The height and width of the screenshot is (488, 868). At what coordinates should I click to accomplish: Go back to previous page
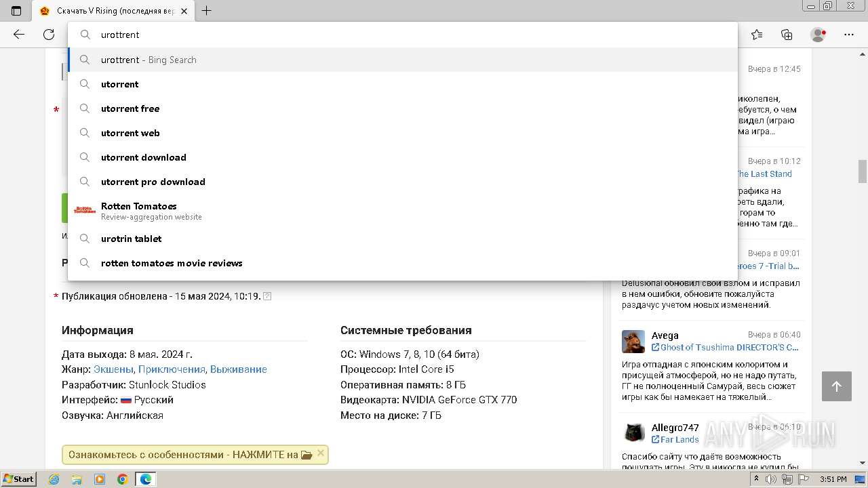pyautogui.click(x=19, y=35)
